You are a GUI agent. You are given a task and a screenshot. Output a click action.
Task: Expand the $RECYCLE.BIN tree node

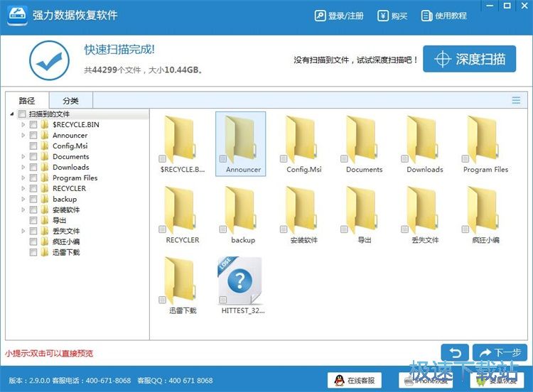(x=24, y=124)
